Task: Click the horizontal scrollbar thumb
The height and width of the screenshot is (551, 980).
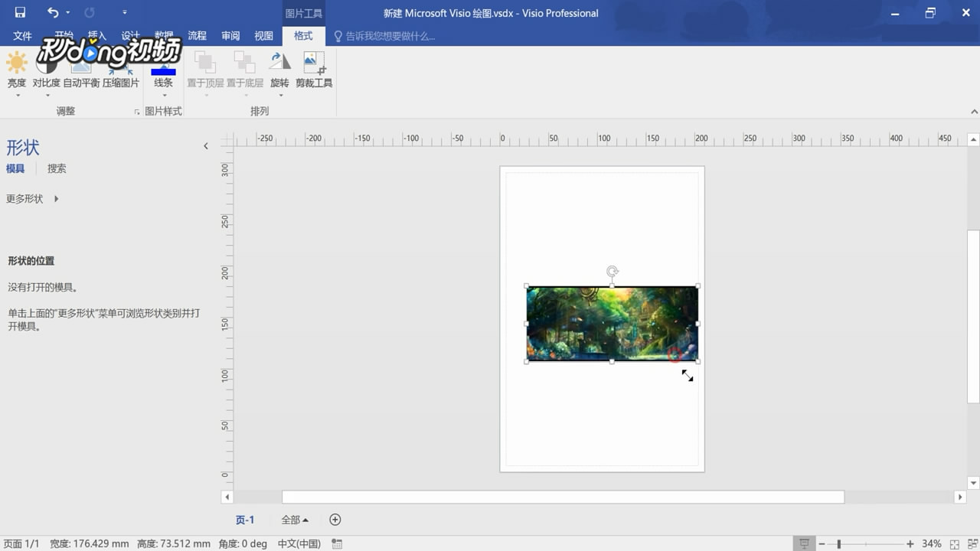Action: tap(563, 497)
